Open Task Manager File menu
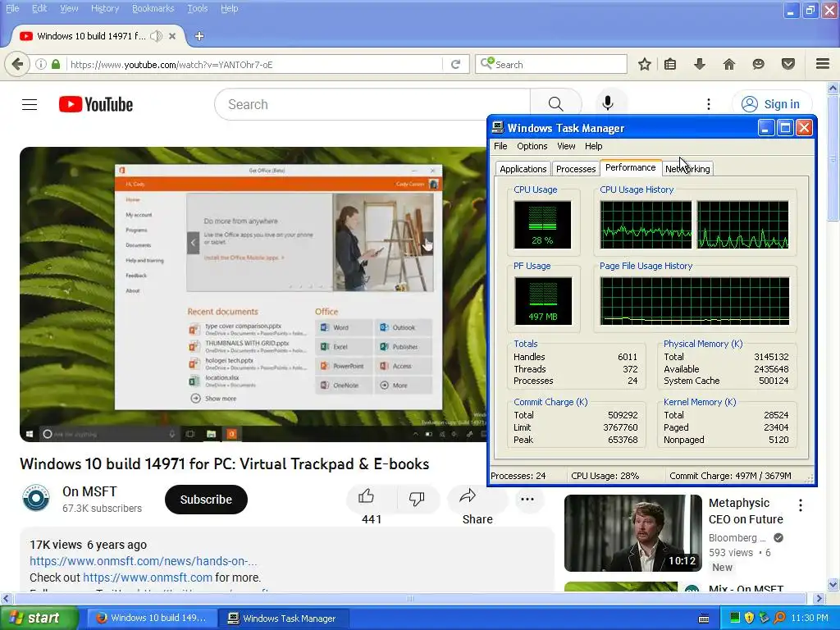This screenshot has height=630, width=840. [x=500, y=146]
